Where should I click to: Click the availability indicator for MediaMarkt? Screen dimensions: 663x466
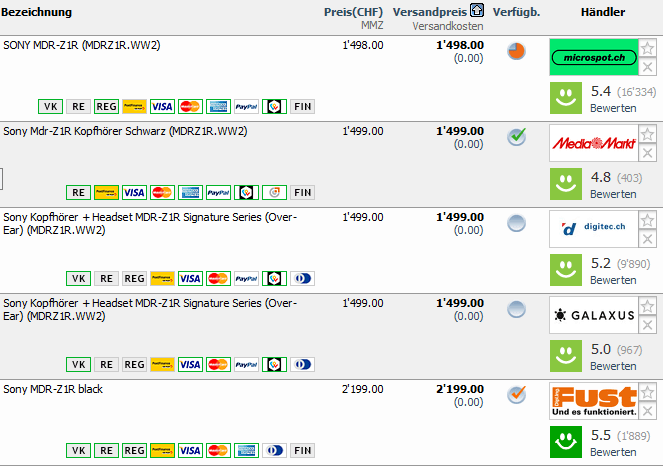tap(516, 137)
